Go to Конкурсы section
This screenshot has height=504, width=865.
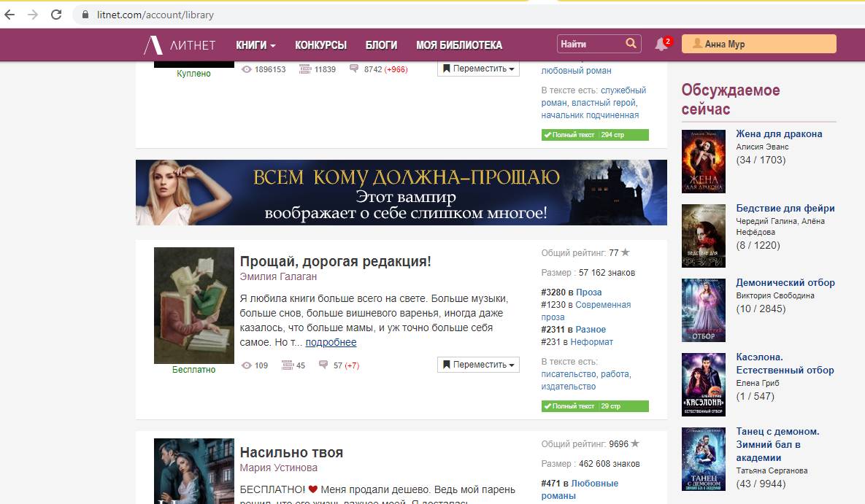[320, 45]
